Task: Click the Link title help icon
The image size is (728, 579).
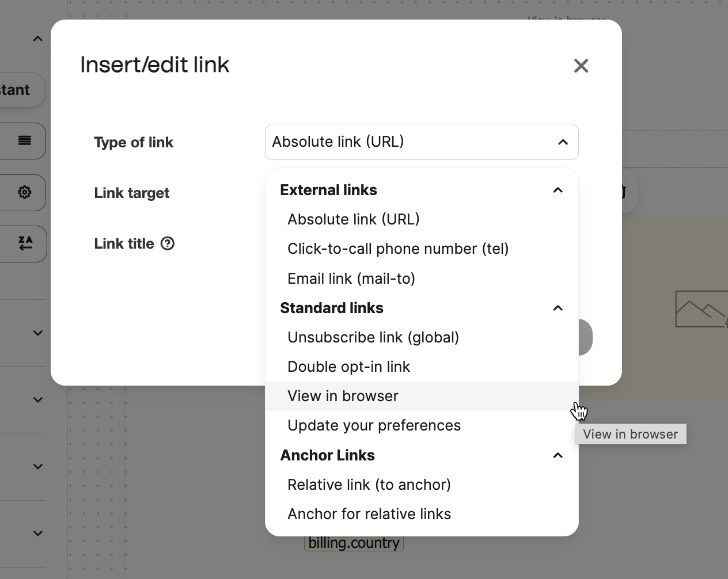Action: point(168,243)
